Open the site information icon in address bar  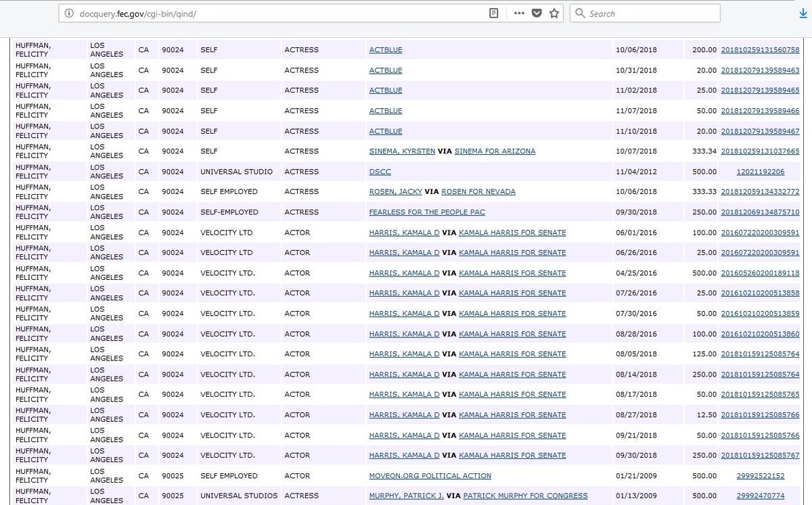point(69,14)
